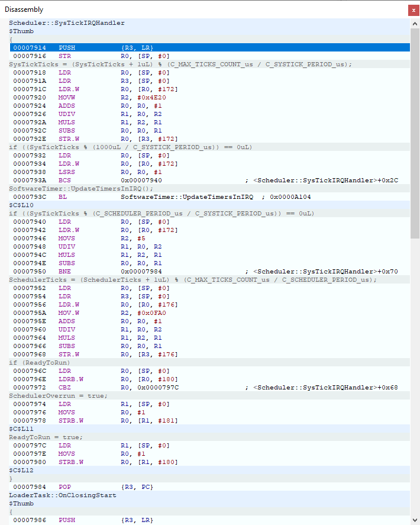Select the $C$L11 label line

tap(209, 429)
